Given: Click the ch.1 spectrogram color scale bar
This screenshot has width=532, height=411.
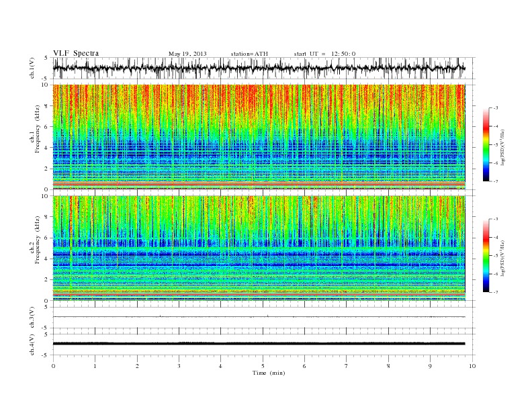Looking at the screenshot, I should click(486, 145).
